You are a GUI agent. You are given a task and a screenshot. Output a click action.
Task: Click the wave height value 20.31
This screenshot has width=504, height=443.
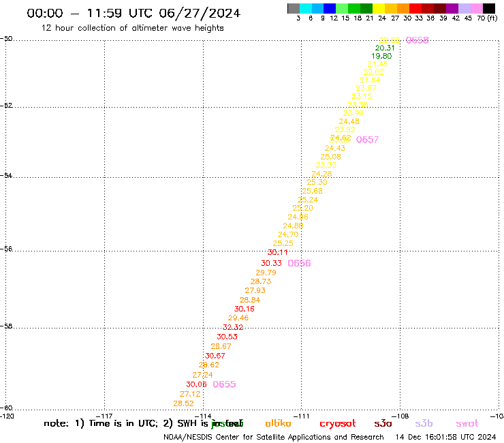tap(385, 48)
